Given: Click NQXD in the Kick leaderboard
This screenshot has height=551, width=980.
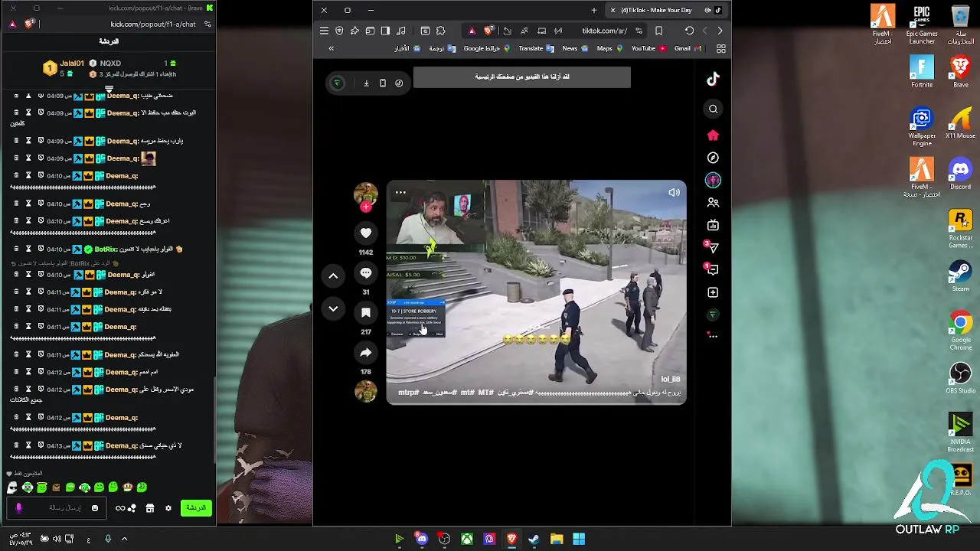Looking at the screenshot, I should tap(110, 63).
